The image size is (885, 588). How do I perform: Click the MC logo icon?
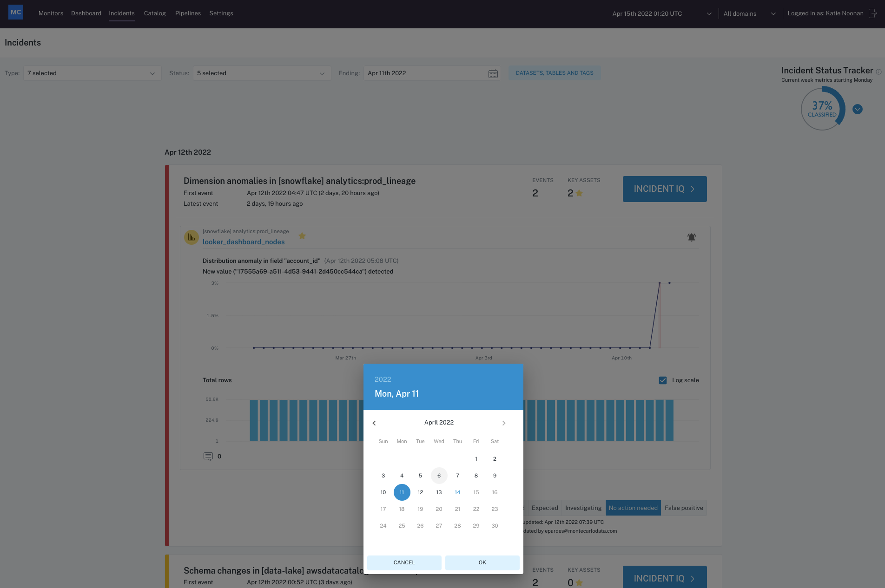16,13
